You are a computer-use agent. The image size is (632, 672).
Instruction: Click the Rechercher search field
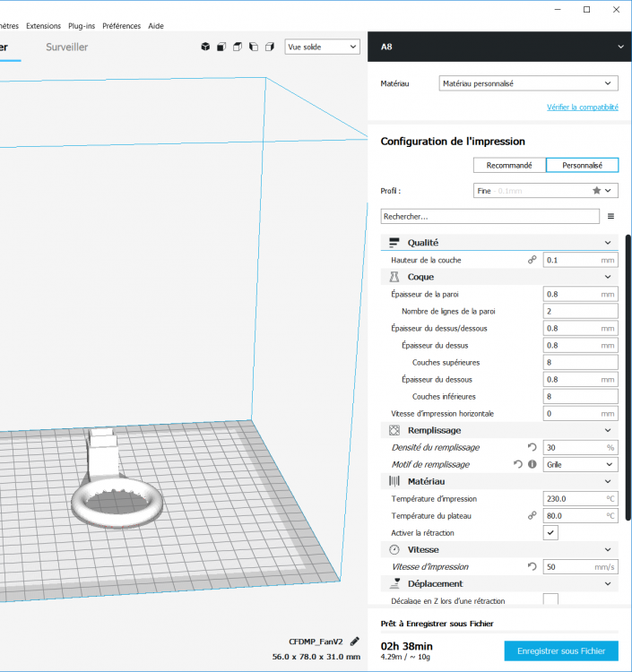pos(490,216)
